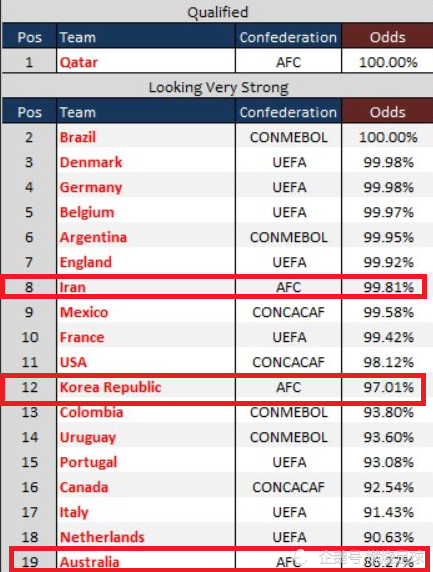Click the Qualified section title

[x=218, y=12]
